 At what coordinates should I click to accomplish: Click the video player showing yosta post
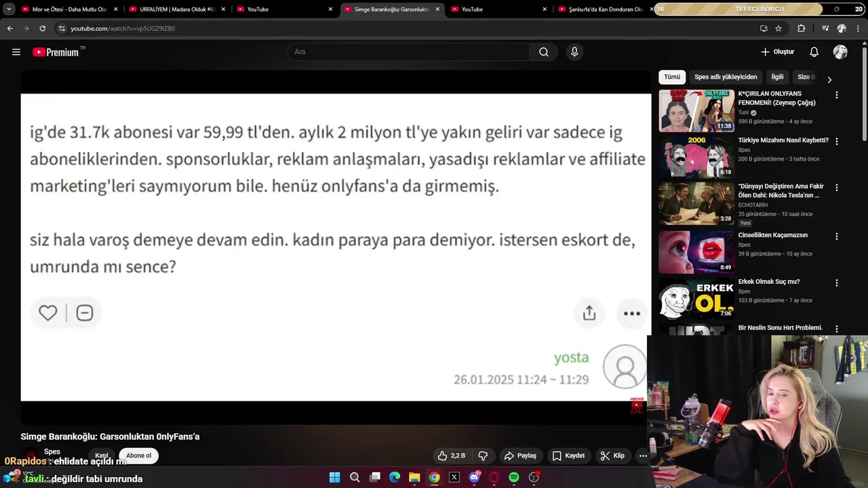click(336, 247)
